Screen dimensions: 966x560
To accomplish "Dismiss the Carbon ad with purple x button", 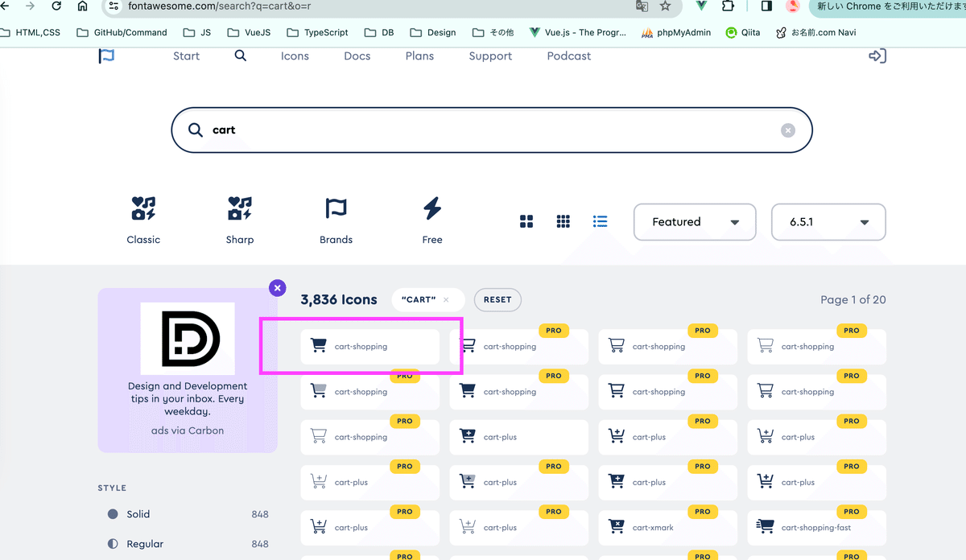I will point(278,288).
